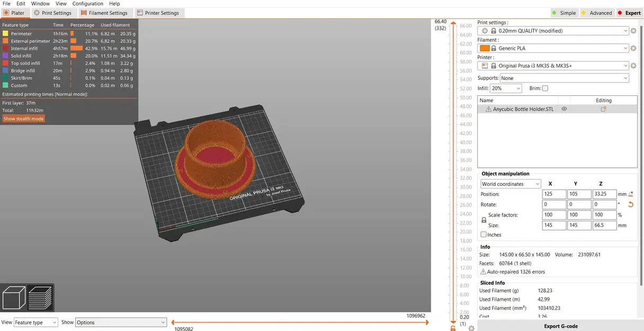
Task: Click the printer preset bed icon
Action: (485, 66)
